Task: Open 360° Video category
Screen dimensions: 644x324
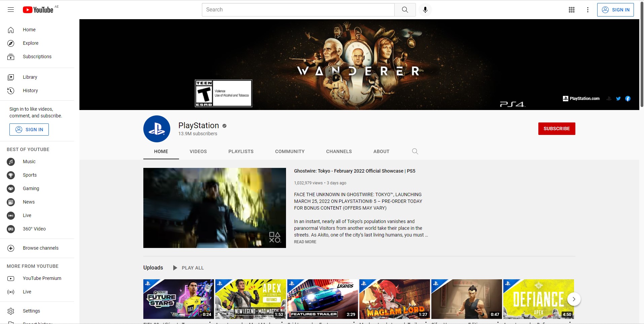Action: [x=37, y=229]
